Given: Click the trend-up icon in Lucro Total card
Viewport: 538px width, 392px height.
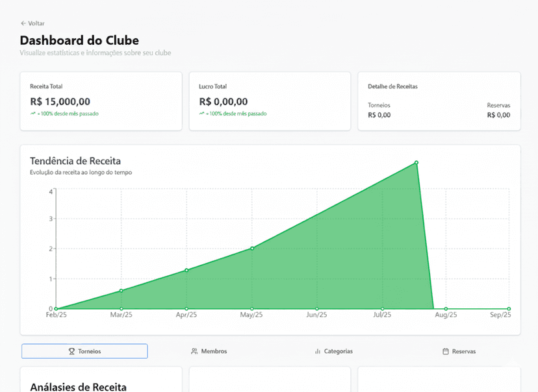Looking at the screenshot, I should (201, 114).
